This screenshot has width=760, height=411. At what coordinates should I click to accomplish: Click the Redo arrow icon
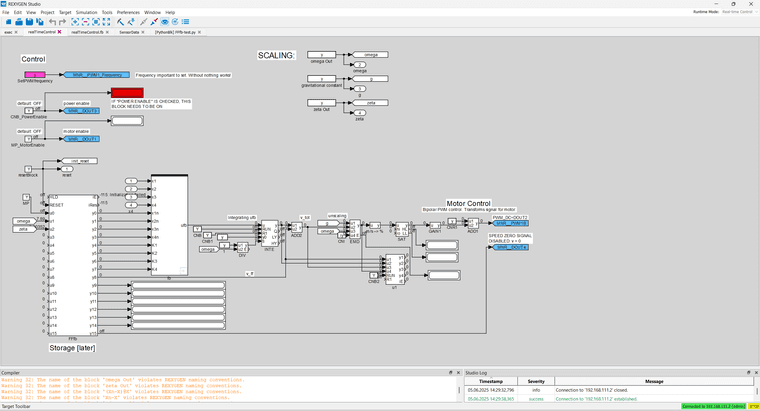coord(62,22)
